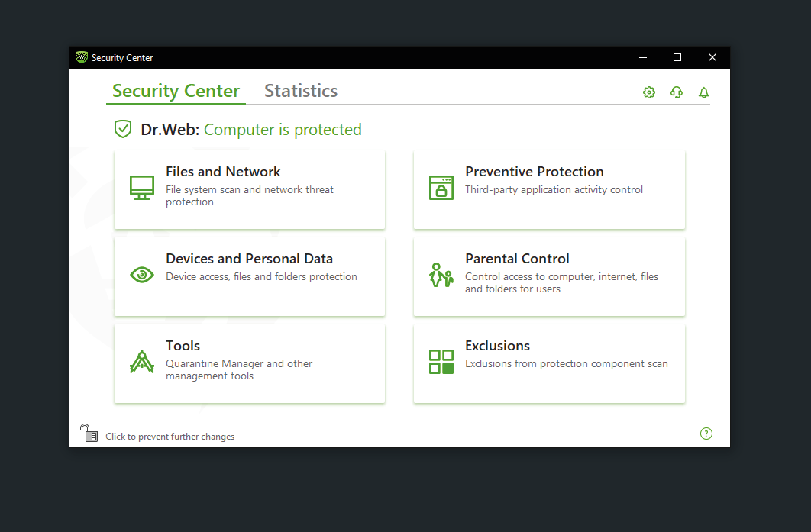Open the Exclusions title

pos(498,345)
